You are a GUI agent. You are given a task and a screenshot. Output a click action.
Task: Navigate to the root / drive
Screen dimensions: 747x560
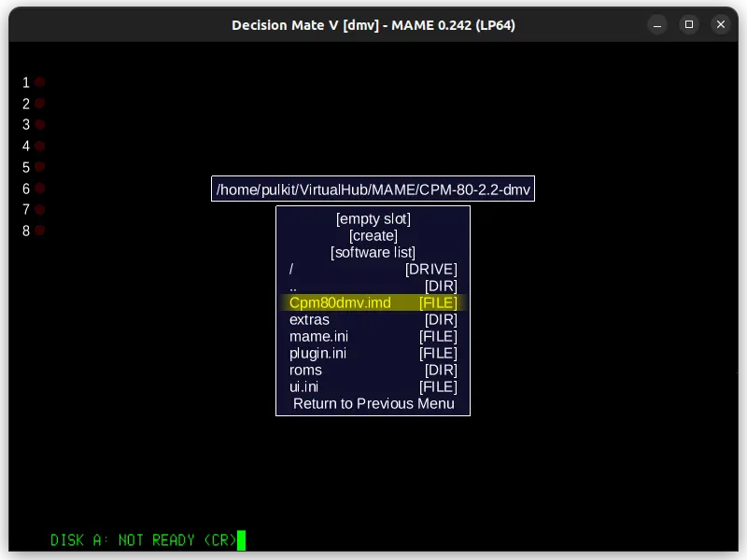point(373,269)
